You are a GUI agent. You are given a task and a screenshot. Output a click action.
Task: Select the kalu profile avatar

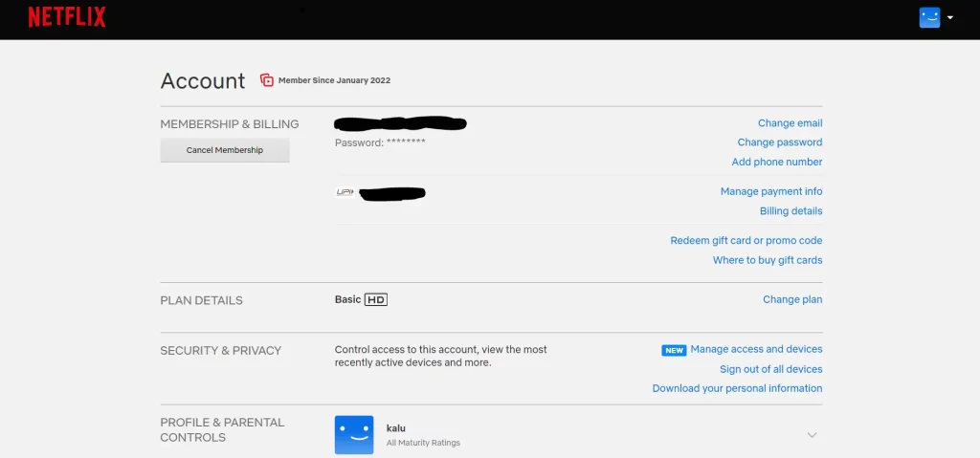click(354, 435)
